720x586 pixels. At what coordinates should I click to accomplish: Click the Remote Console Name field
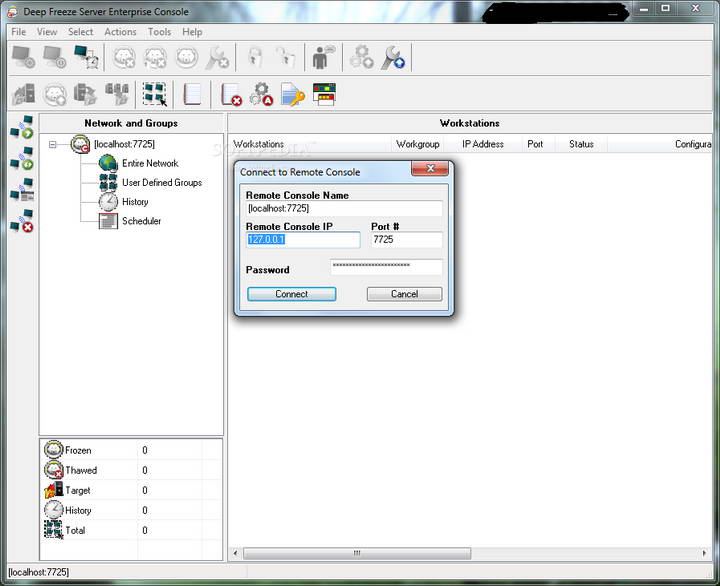(x=344, y=208)
